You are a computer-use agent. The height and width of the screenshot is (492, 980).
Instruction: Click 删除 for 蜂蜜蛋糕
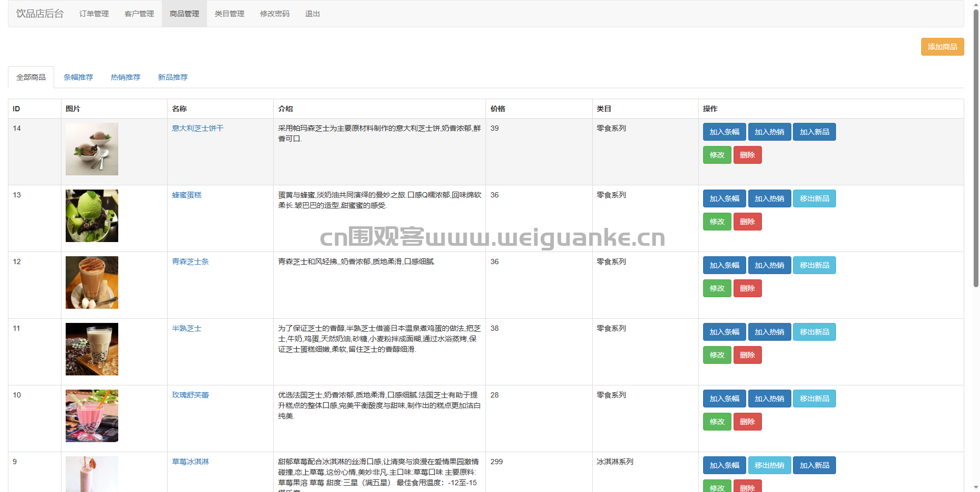pos(747,222)
